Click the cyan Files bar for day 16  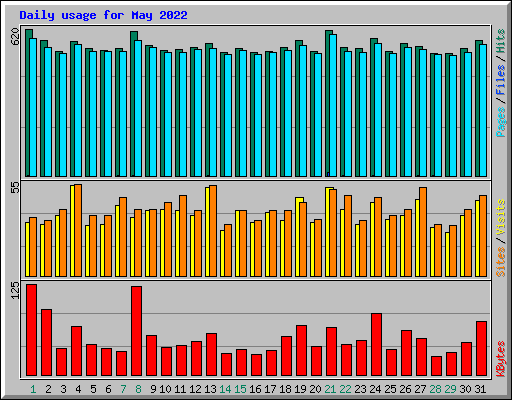tap(258, 115)
